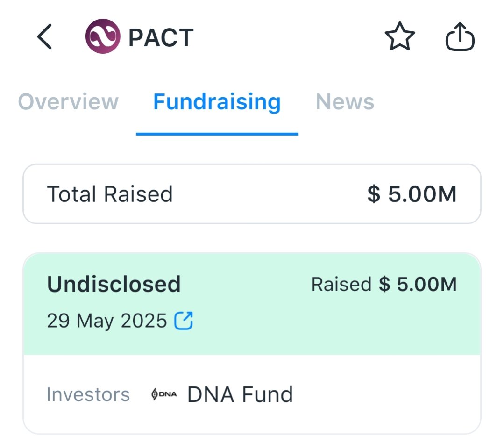This screenshot has width=504, height=436.
Task: Click the DNA Fund logo icon
Action: [164, 395]
